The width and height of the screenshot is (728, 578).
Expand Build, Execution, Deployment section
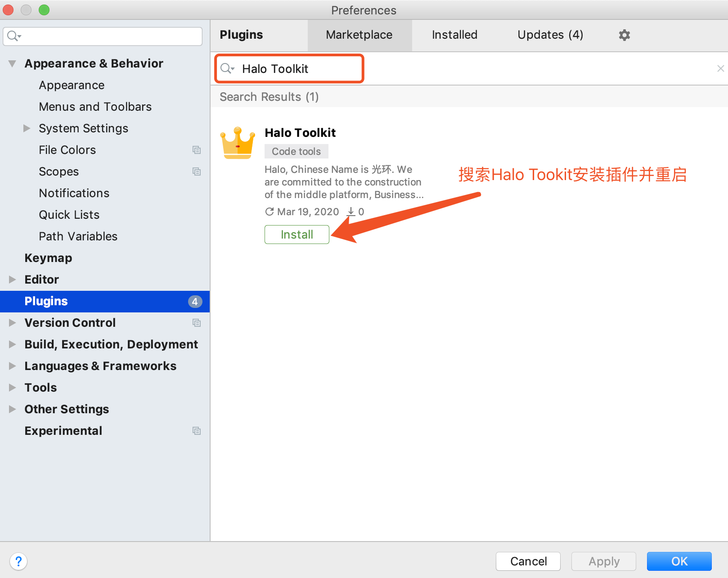tap(13, 344)
